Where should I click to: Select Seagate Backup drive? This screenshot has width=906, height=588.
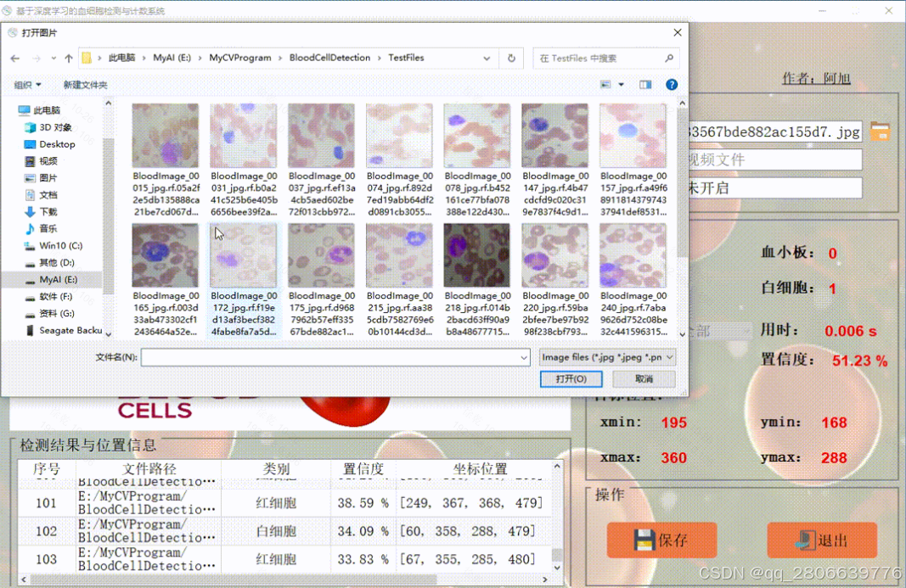(x=63, y=330)
